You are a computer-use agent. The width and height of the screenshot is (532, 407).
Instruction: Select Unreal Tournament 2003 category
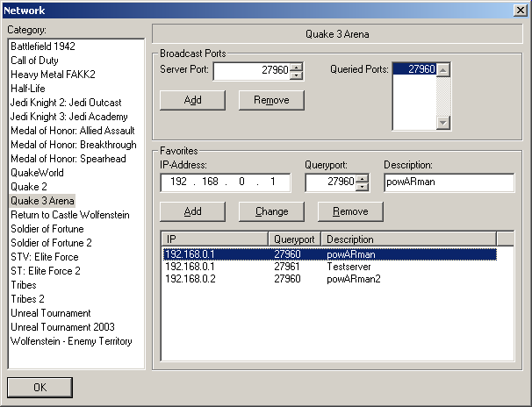(x=62, y=327)
